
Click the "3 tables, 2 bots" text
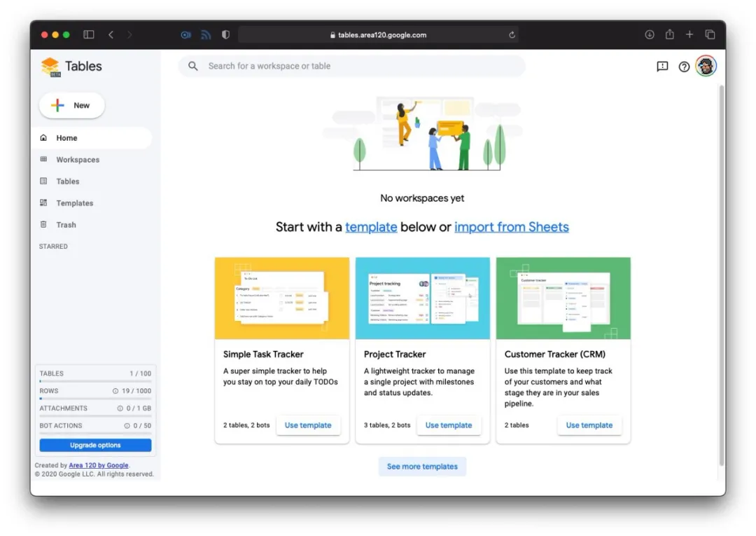point(387,425)
